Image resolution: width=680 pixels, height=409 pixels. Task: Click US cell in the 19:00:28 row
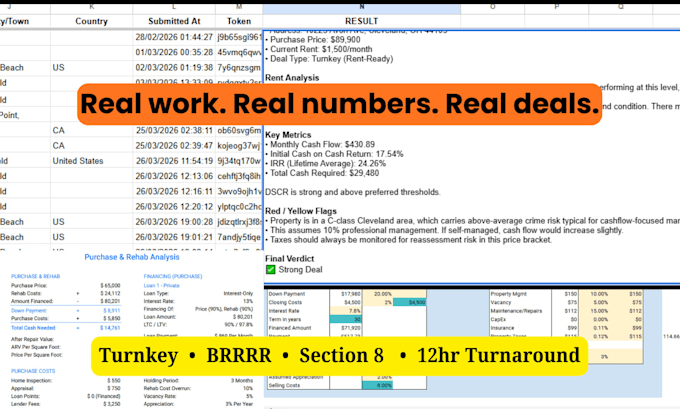92,222
